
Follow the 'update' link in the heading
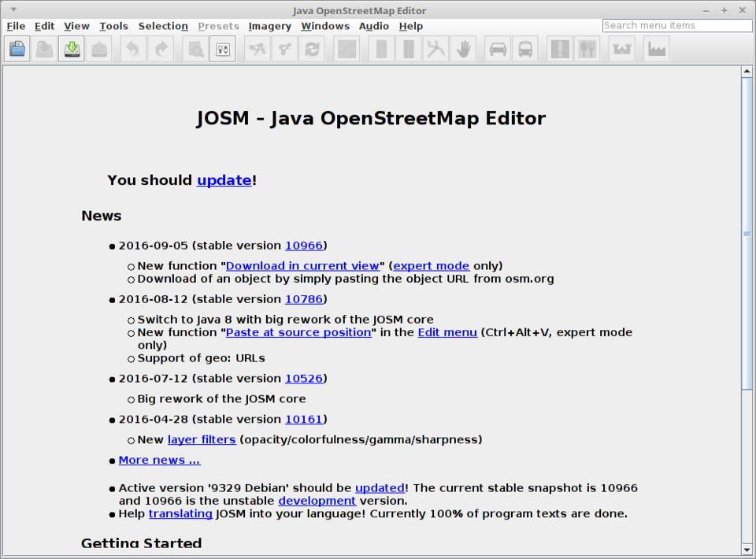(x=224, y=180)
